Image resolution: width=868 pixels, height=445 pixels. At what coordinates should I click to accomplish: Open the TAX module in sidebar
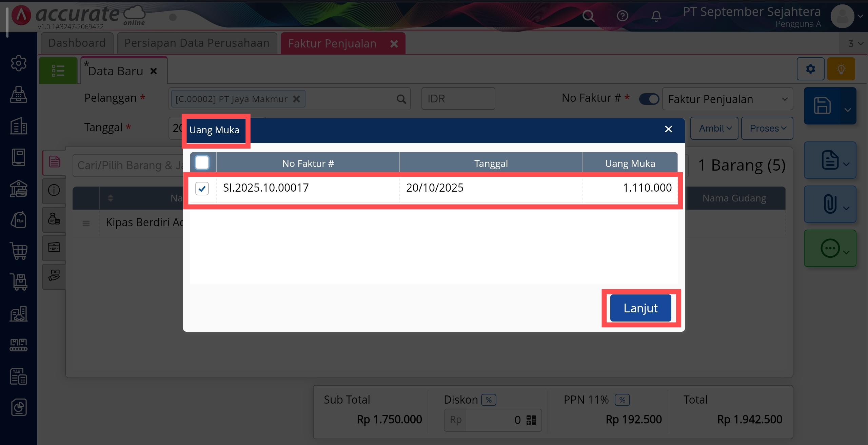(19, 376)
